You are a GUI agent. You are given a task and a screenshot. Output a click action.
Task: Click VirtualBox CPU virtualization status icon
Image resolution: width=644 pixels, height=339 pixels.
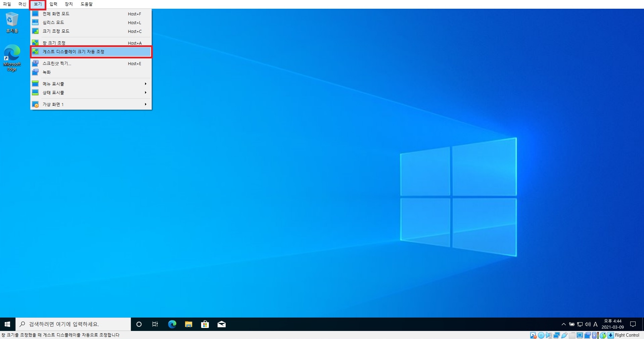point(595,335)
